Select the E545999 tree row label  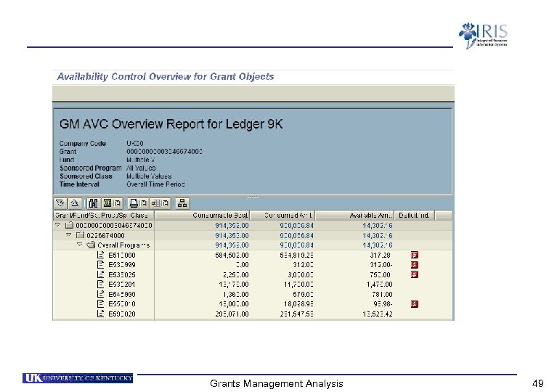point(122,294)
